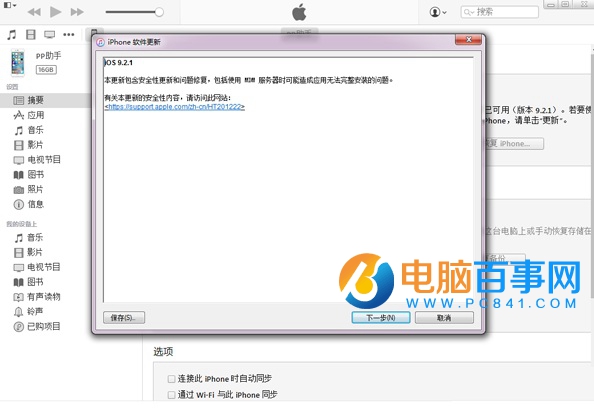Screen dimensions: 594x408
Task: Click the 恢复 iPhone button behind dialog
Action: pos(514,144)
